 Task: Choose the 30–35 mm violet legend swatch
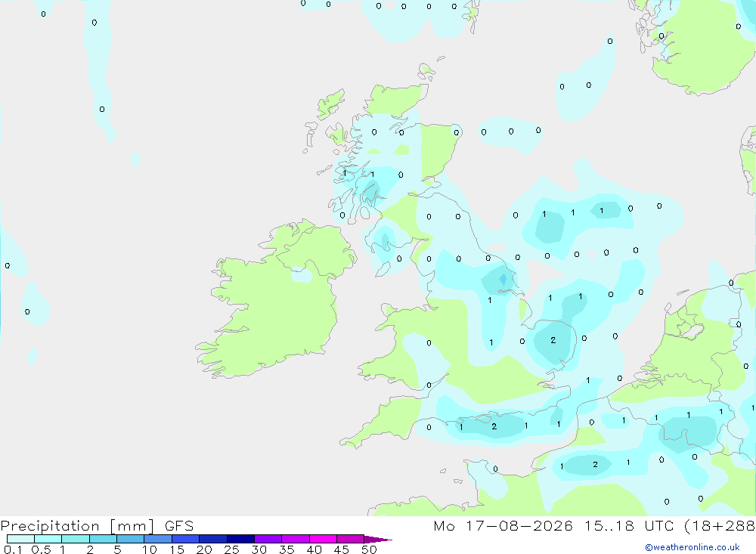(268, 539)
